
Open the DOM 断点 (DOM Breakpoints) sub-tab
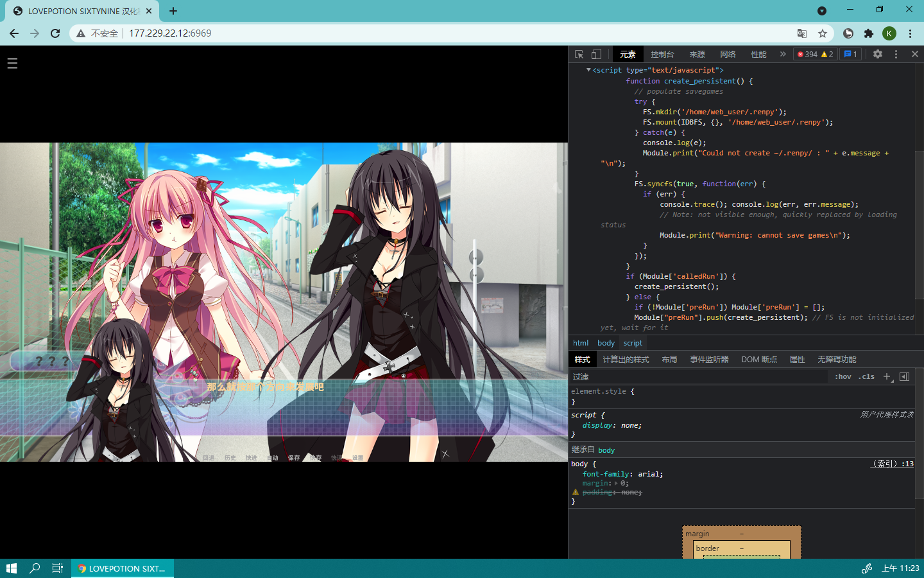pyautogui.click(x=759, y=360)
